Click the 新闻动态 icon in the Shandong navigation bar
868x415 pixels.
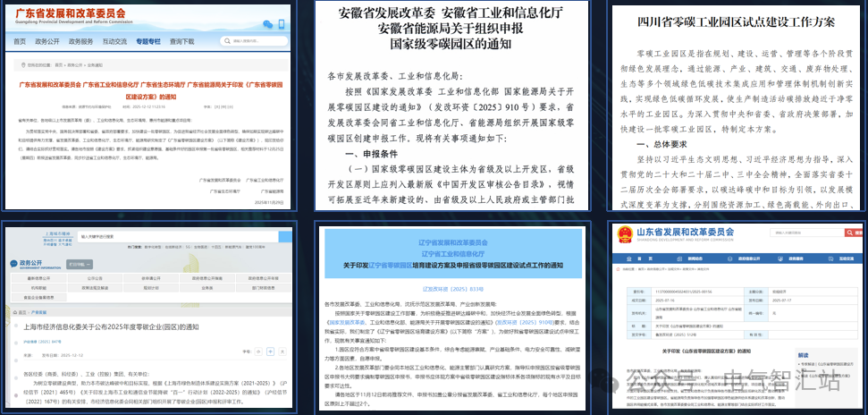(x=679, y=258)
